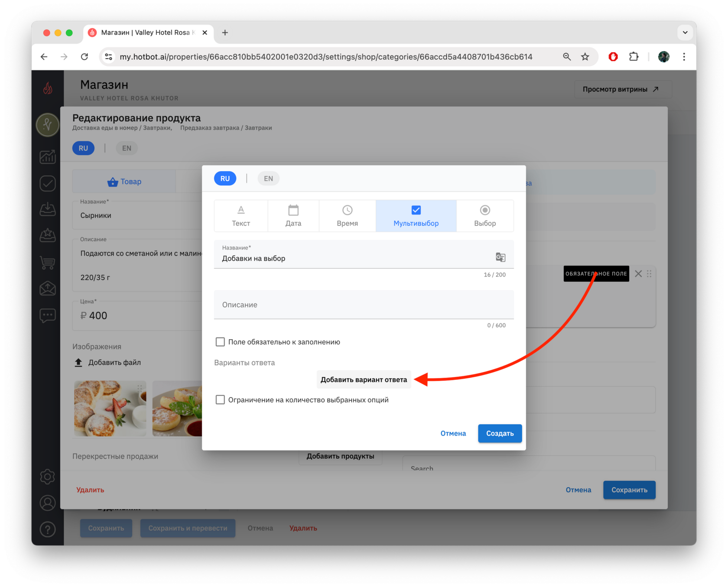Select the Дата field type tab
Image resolution: width=728 pixels, height=587 pixels.
[x=293, y=216]
